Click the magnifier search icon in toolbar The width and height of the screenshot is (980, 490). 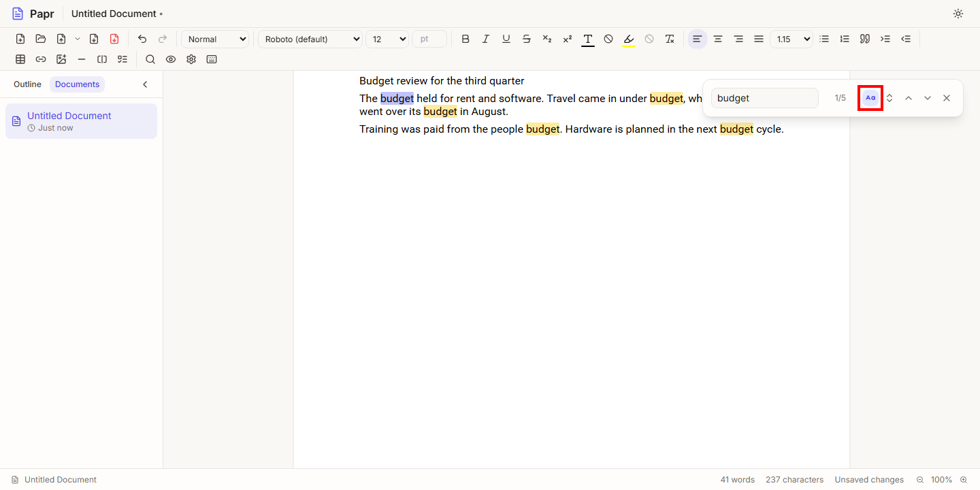click(x=150, y=59)
